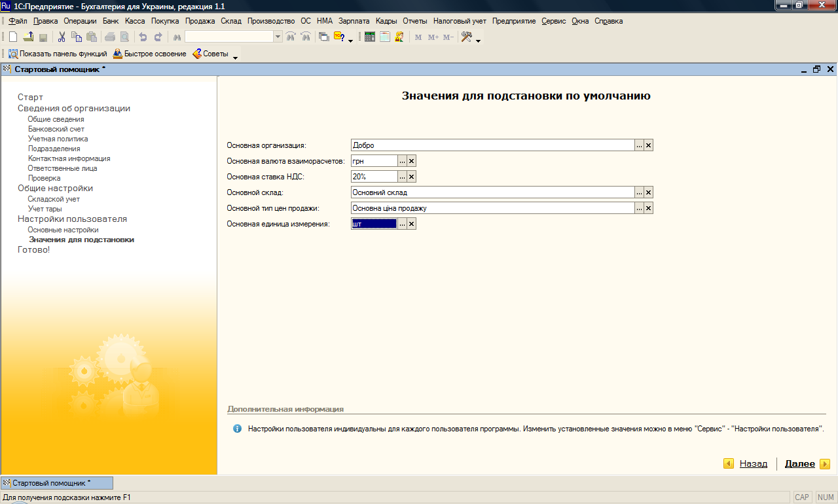The width and height of the screenshot is (838, 504).
Task: Open the Зарплата menu
Action: pos(354,21)
